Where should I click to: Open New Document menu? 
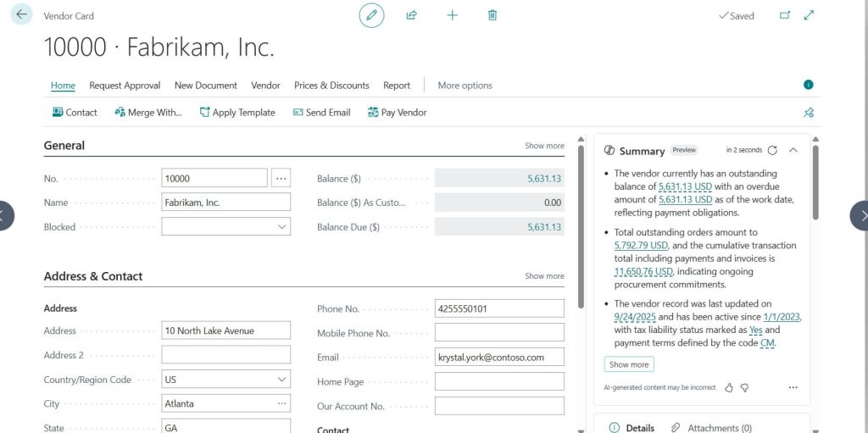tap(206, 86)
